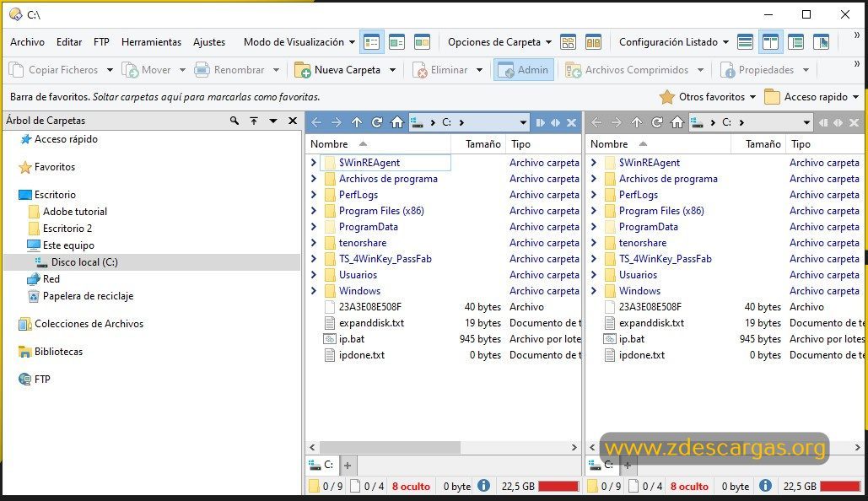Screen dimensions: 868x501
Task: Click the folder tree pin-to-top icon
Action: click(x=254, y=120)
